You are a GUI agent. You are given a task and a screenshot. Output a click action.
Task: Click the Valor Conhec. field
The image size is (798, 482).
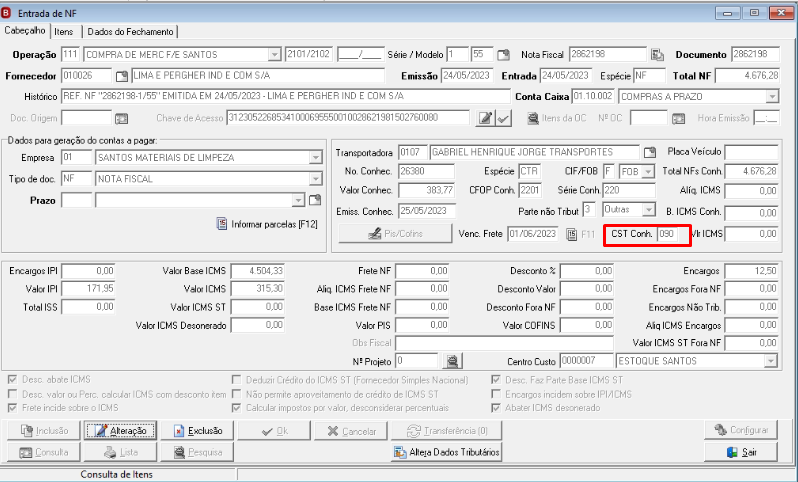click(x=426, y=190)
